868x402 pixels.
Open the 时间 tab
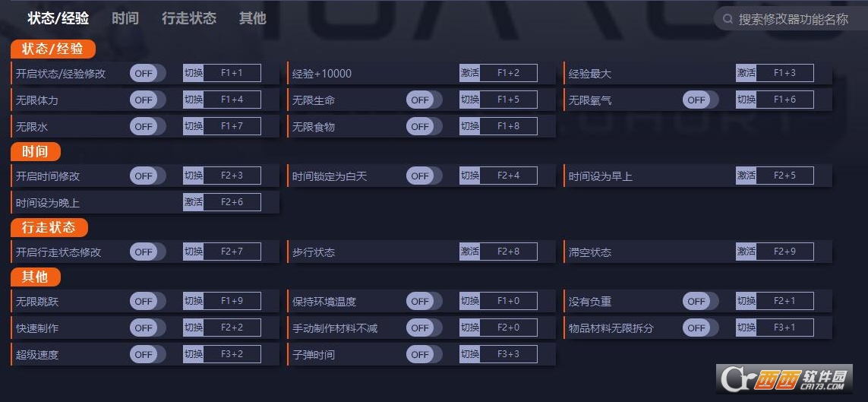click(x=125, y=18)
